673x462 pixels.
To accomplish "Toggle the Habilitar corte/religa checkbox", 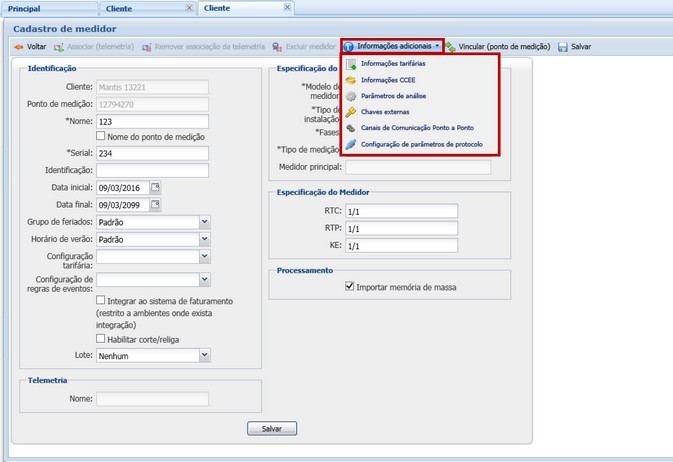I will pos(101,339).
